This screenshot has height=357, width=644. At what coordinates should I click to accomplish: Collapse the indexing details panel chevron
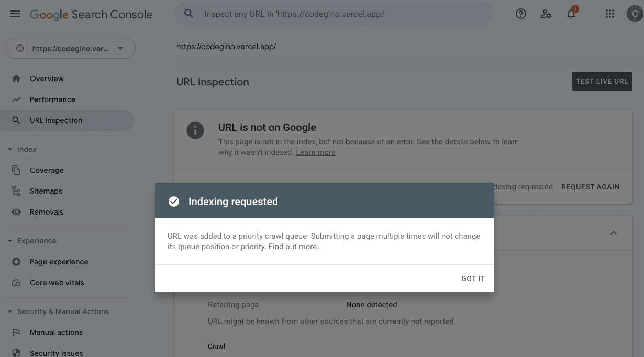pos(613,233)
